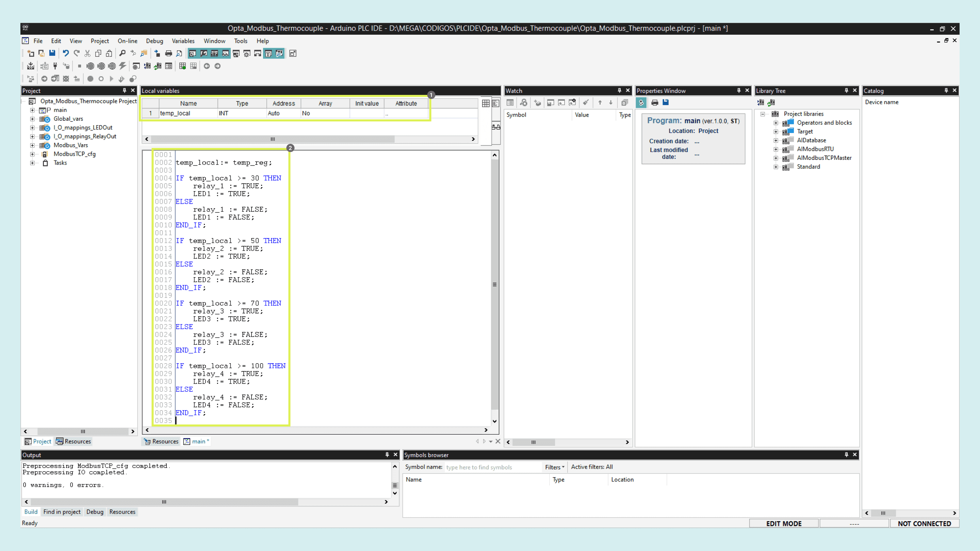Click the Connect to target plug icon
Image resolution: width=980 pixels, height=551 pixels.
pyautogui.click(x=55, y=66)
